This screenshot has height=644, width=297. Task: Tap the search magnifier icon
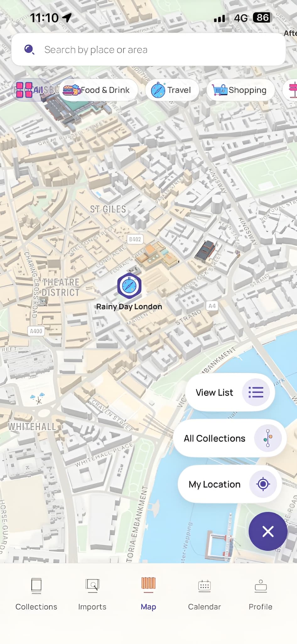click(29, 49)
